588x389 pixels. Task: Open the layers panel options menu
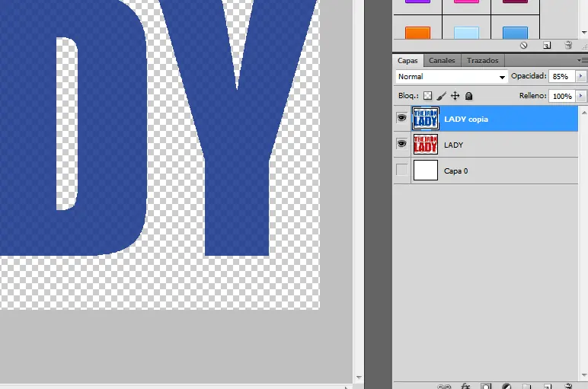pyautogui.click(x=583, y=60)
